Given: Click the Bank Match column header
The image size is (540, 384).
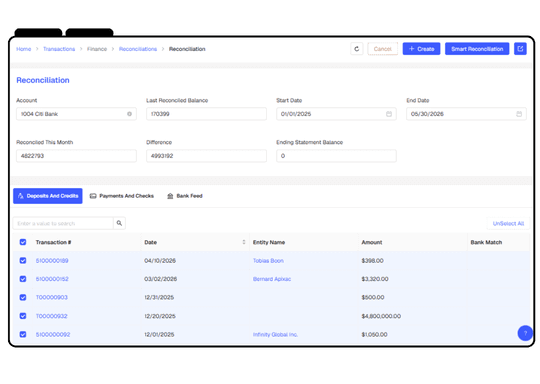Looking at the screenshot, I should [x=486, y=242].
